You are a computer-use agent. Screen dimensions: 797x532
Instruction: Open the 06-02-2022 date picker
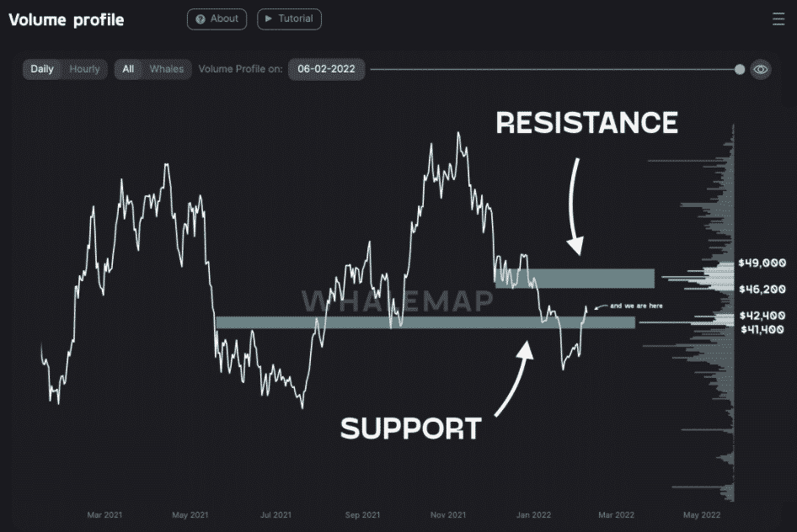coord(326,69)
